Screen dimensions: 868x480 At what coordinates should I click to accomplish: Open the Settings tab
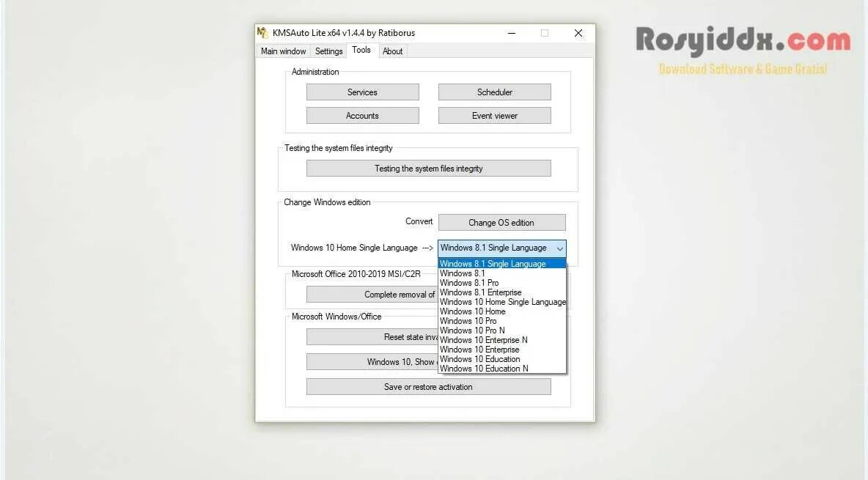pyautogui.click(x=328, y=51)
